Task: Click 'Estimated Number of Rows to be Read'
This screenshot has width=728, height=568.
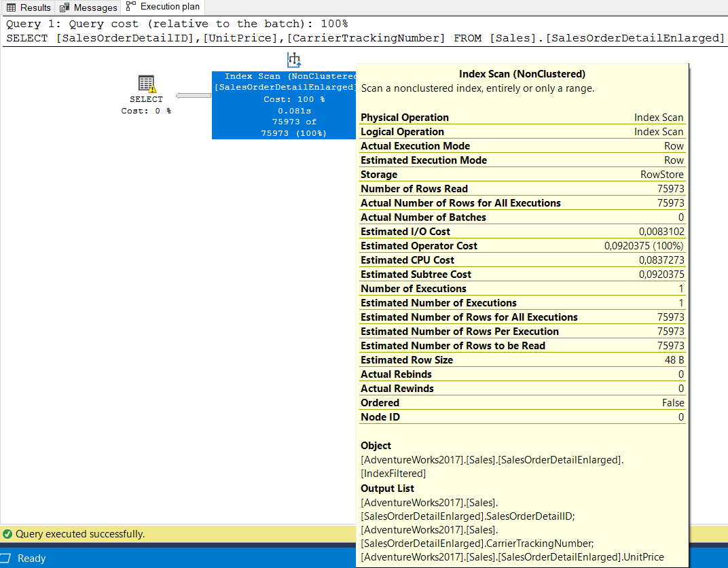Action: point(522,346)
